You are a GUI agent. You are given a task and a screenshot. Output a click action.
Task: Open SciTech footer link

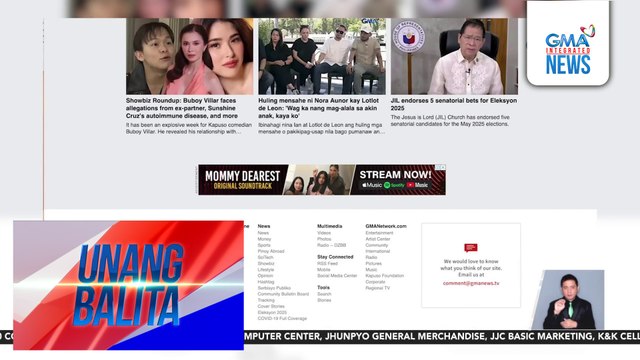pos(265,257)
